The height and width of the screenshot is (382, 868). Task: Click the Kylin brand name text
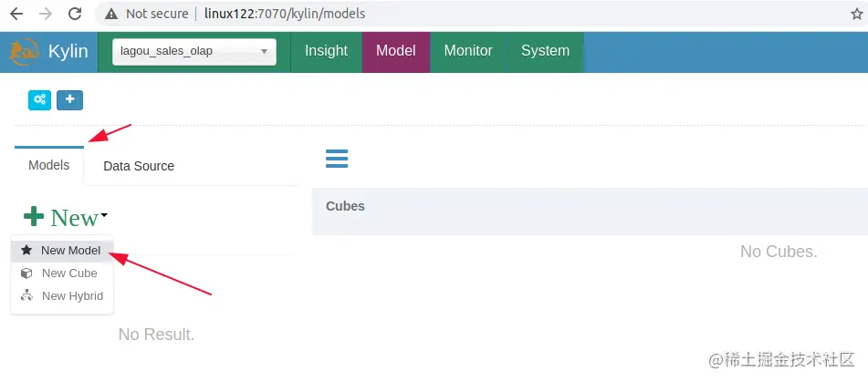click(x=68, y=51)
